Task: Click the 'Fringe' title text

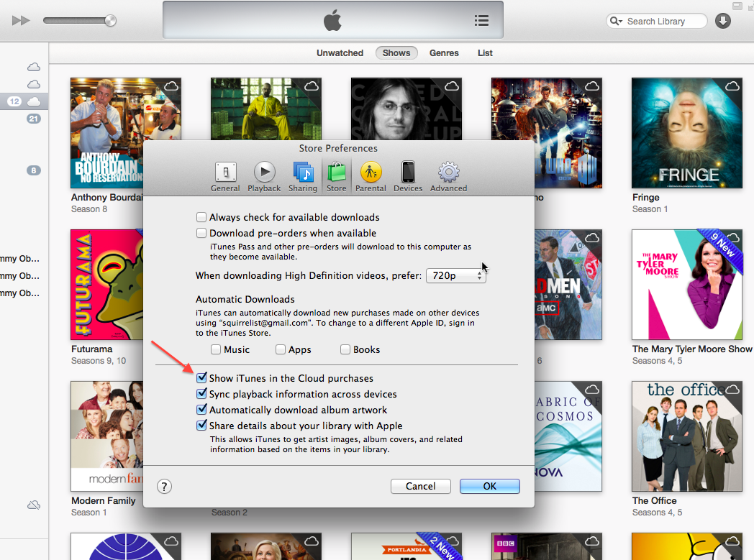Action: click(646, 198)
